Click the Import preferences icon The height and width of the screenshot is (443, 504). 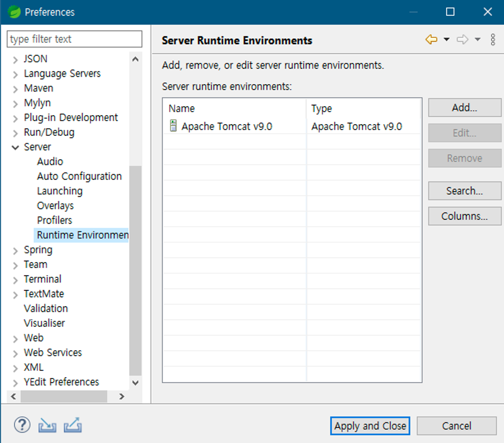(47, 425)
